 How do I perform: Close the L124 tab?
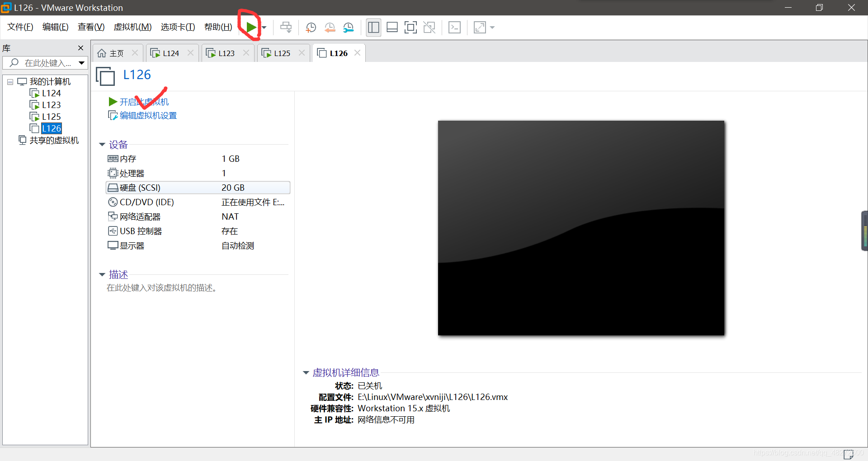click(x=190, y=53)
